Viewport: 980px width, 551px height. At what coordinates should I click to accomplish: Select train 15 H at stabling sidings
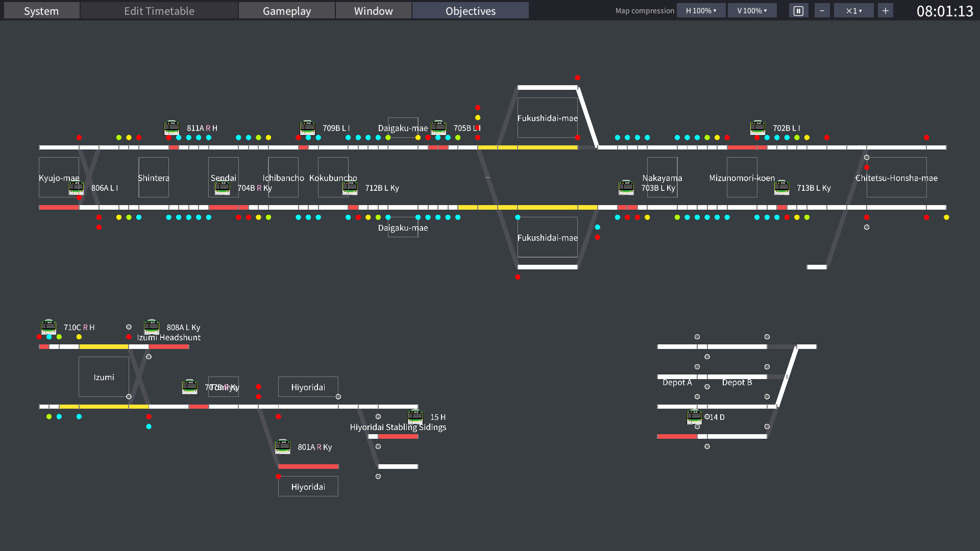click(x=415, y=417)
